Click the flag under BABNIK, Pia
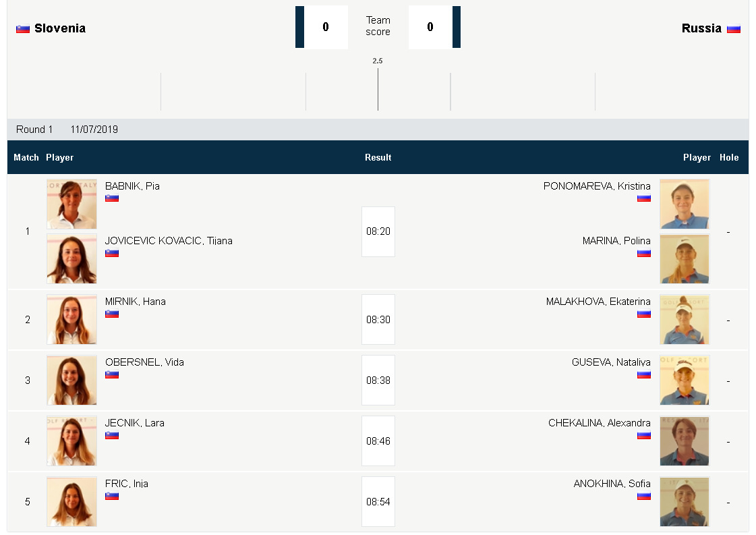 pos(112,198)
